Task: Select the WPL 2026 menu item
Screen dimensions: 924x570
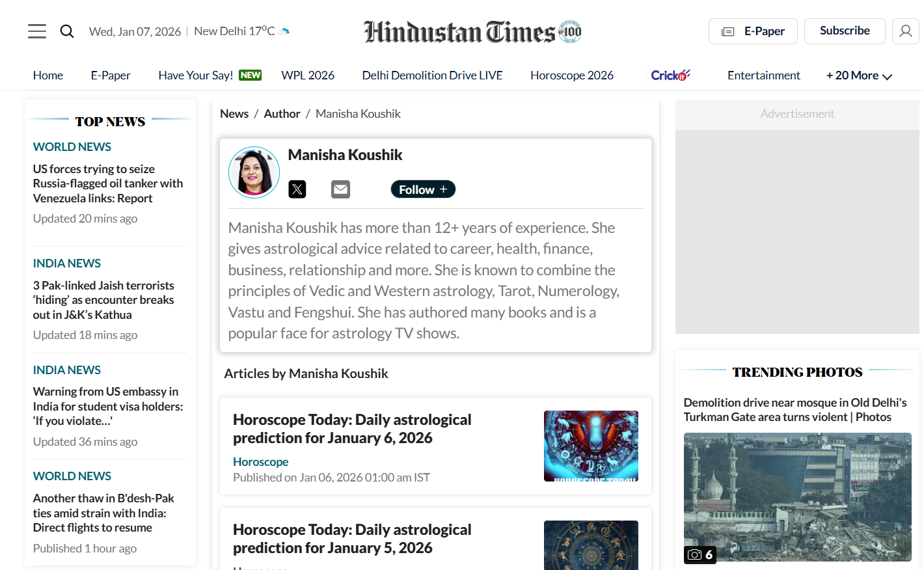Action: 307,75
